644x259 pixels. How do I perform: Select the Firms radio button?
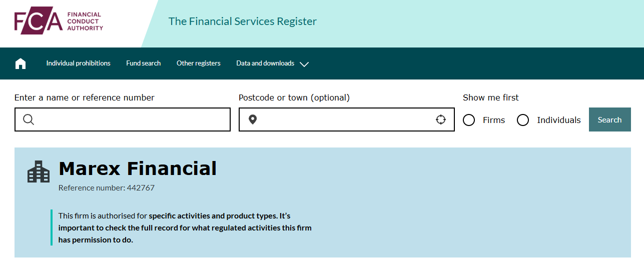coord(469,120)
